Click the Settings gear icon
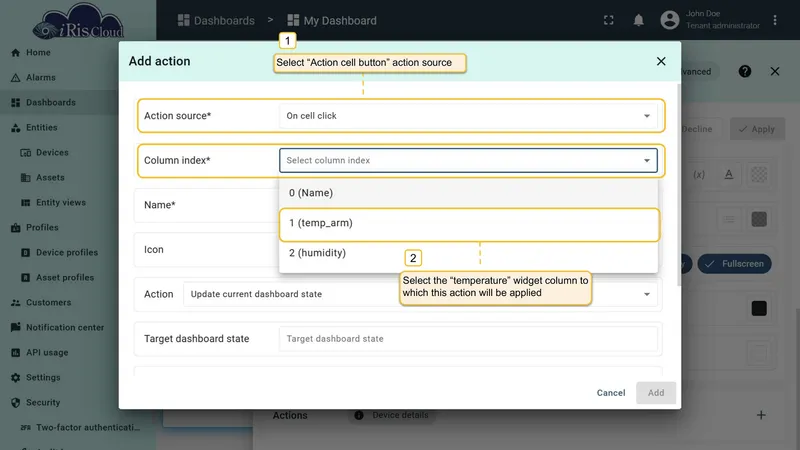This screenshot has height=450, width=800. pyautogui.click(x=15, y=378)
